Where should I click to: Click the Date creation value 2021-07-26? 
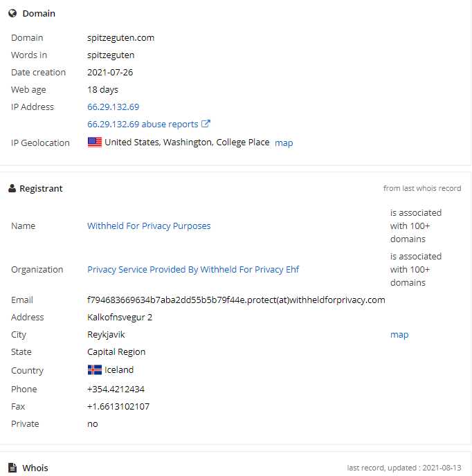(110, 72)
